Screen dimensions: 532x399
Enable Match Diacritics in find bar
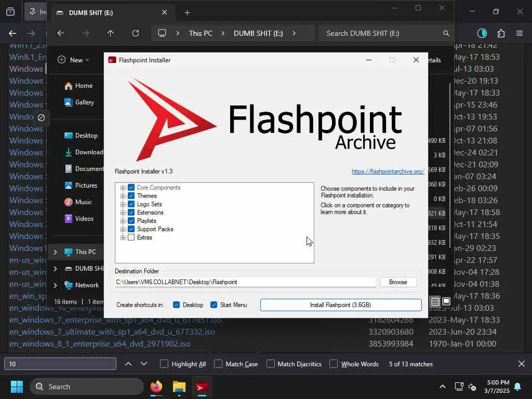click(x=270, y=364)
